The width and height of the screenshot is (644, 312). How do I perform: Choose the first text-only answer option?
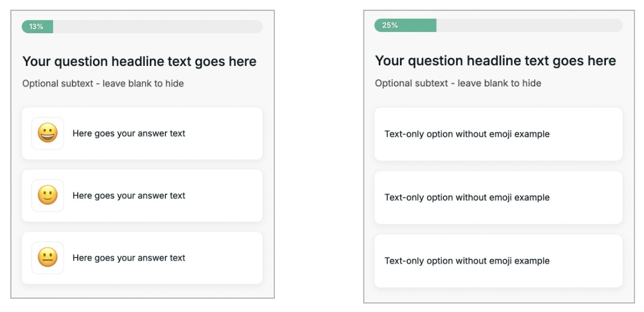pos(498,134)
